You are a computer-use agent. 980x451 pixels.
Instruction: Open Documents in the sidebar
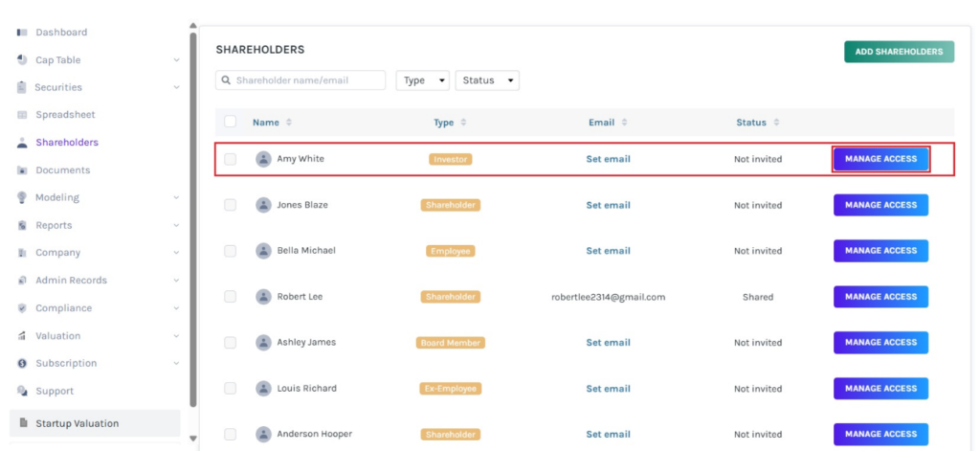click(x=62, y=170)
